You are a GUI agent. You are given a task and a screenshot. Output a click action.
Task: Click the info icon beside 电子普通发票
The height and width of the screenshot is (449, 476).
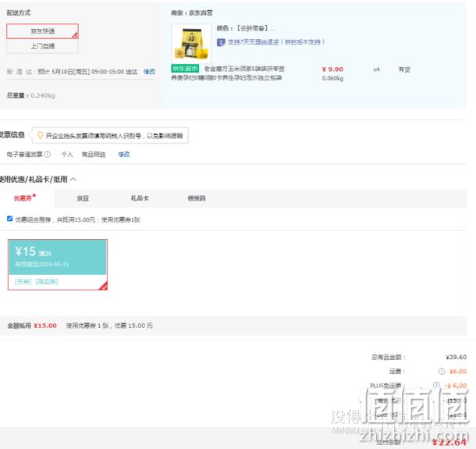[x=48, y=155]
